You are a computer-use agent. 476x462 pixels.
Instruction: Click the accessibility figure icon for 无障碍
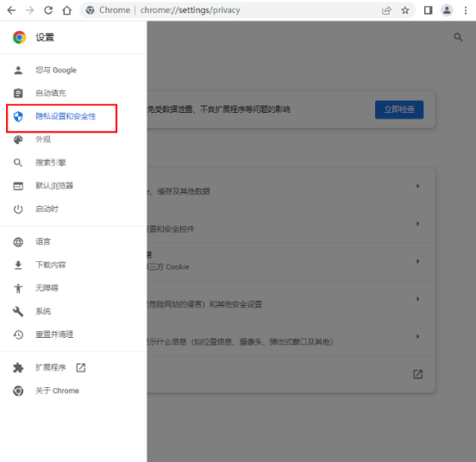pyautogui.click(x=18, y=288)
